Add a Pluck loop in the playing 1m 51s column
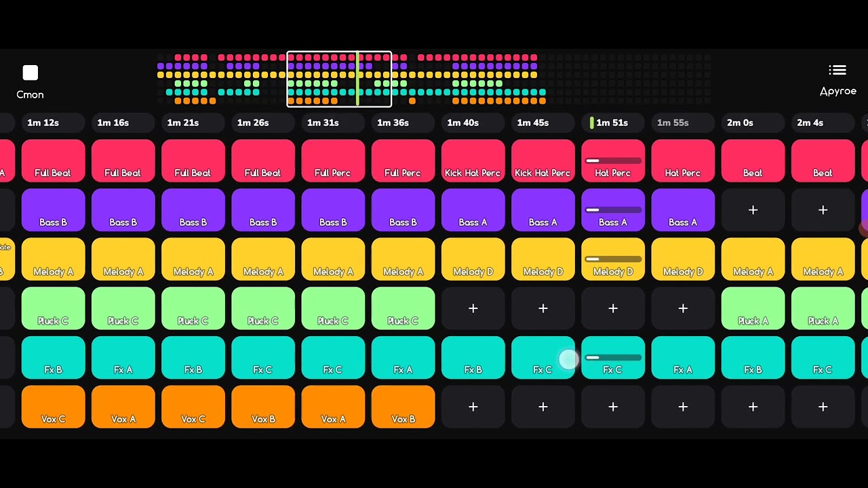Viewport: 868px width, 488px height. pos(612,309)
